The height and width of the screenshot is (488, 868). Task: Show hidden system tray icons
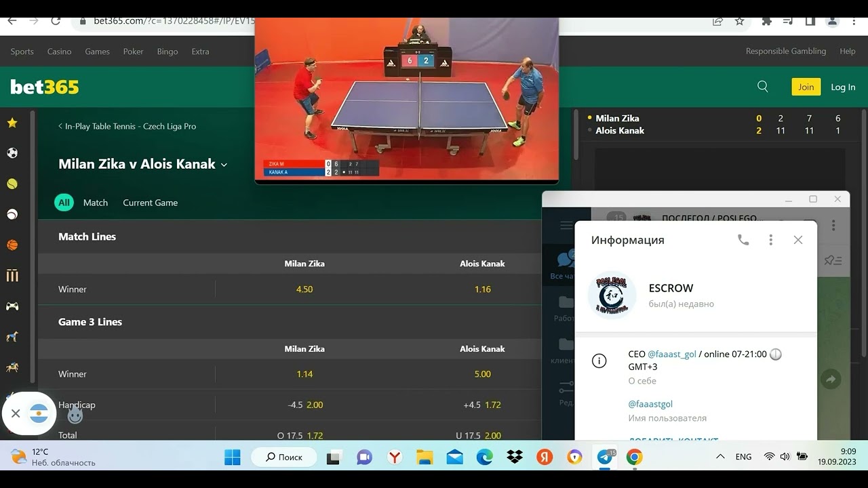[x=720, y=457]
